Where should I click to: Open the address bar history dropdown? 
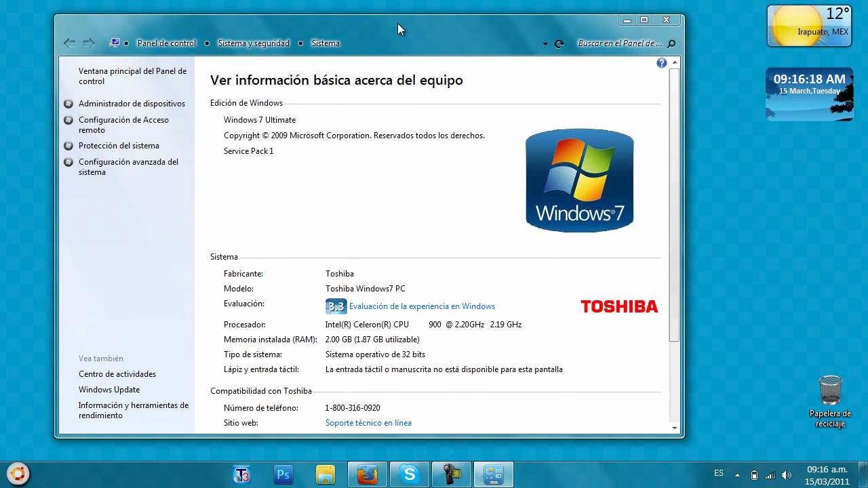tap(545, 44)
